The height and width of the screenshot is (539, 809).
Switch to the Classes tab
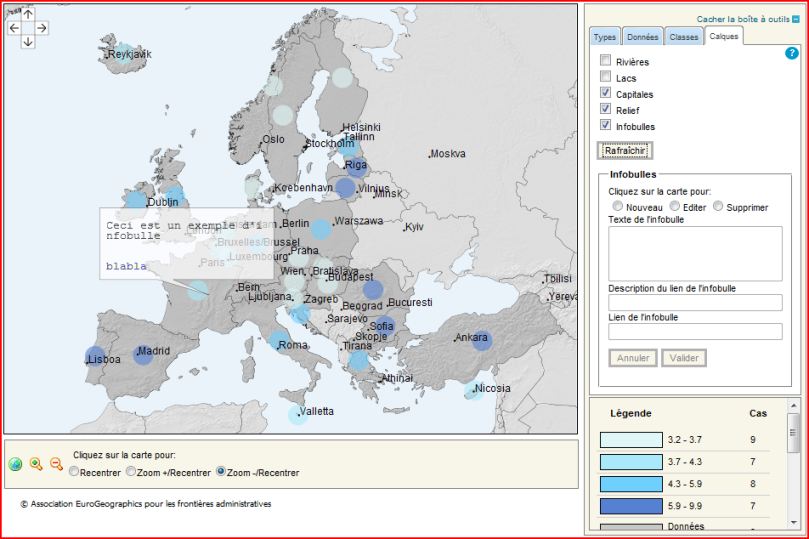point(684,37)
